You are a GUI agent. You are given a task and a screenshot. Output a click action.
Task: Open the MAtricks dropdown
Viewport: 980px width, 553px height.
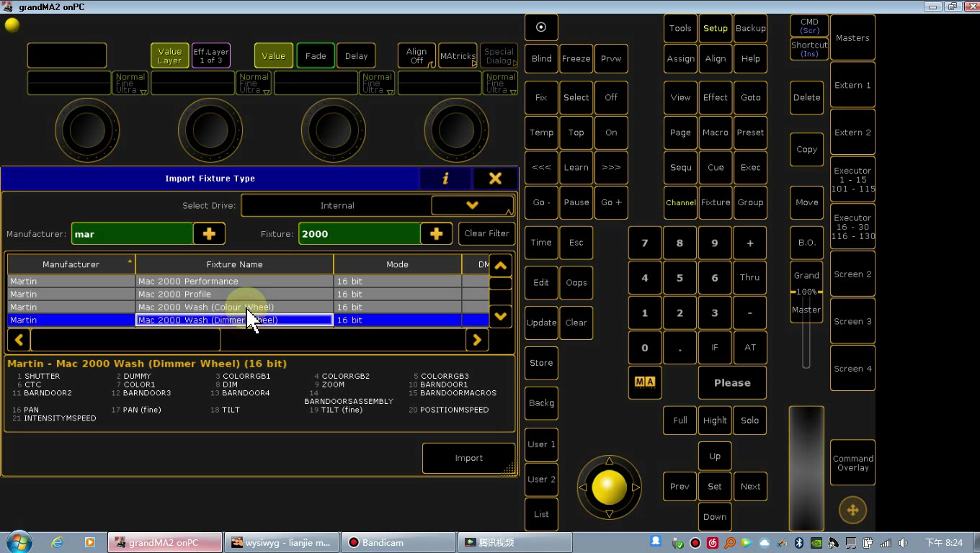[458, 55]
